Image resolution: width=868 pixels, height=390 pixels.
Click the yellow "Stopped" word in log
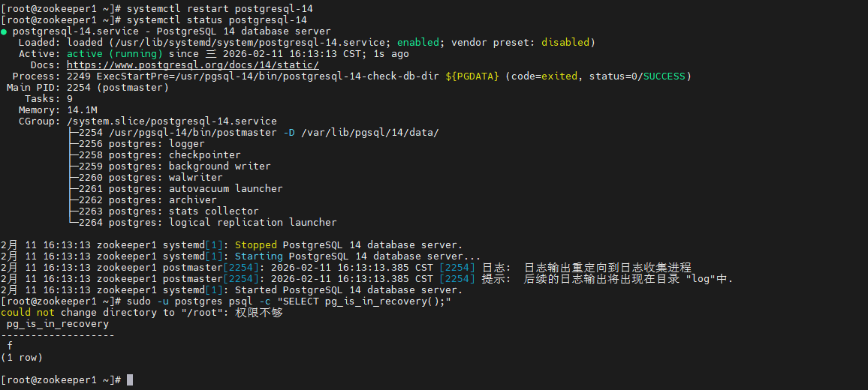click(x=256, y=245)
